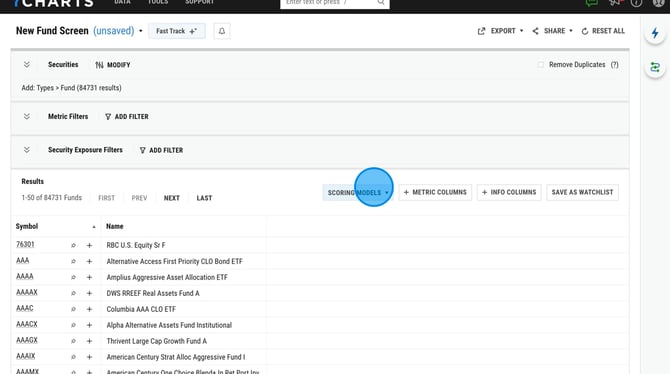This screenshot has width=670, height=374.
Task: Click the quick-view icon for row AAAC
Action: click(x=73, y=309)
